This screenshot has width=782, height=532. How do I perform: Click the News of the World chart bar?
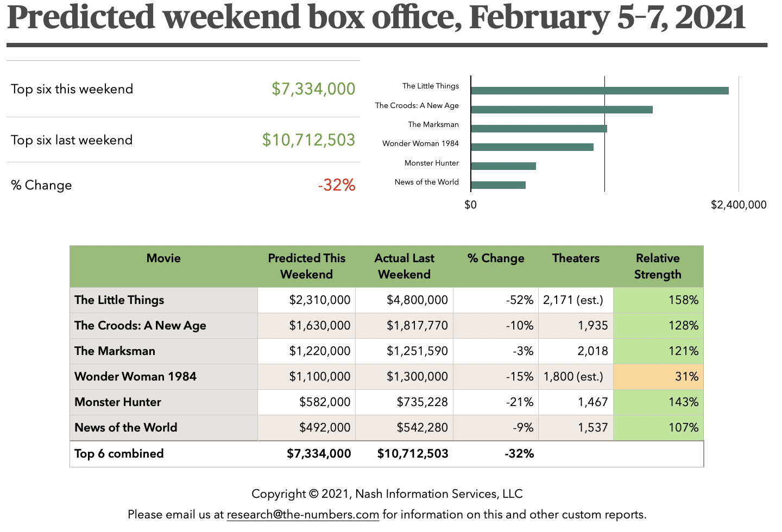498,185
